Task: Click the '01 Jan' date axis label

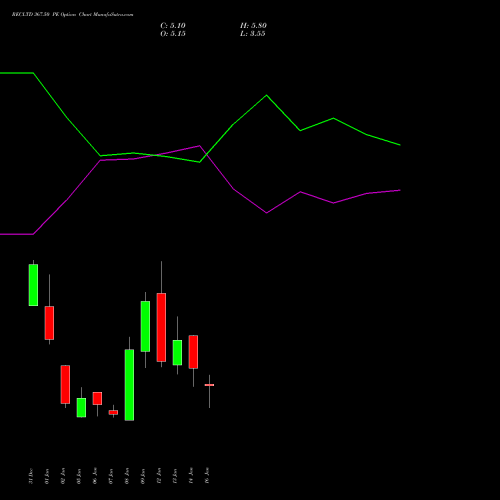Action: (x=47, y=476)
